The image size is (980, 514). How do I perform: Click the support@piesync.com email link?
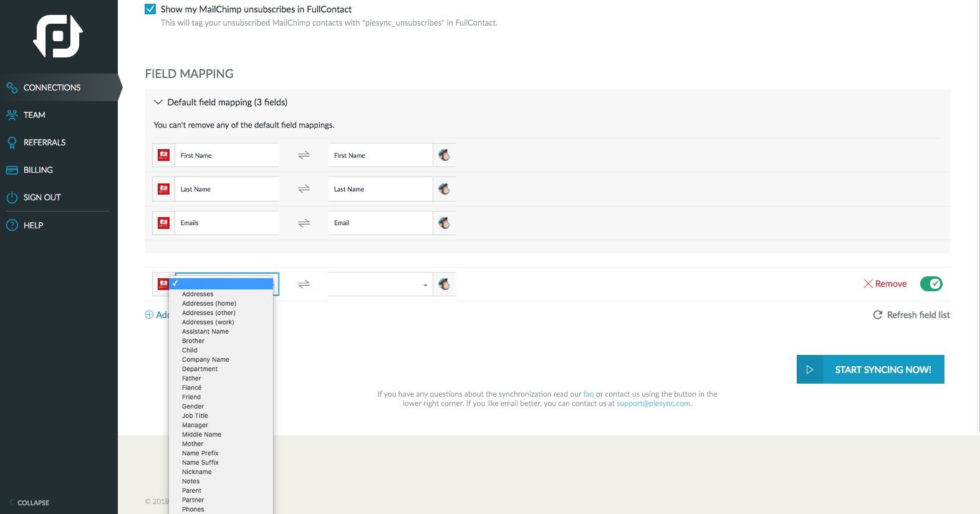[653, 404]
